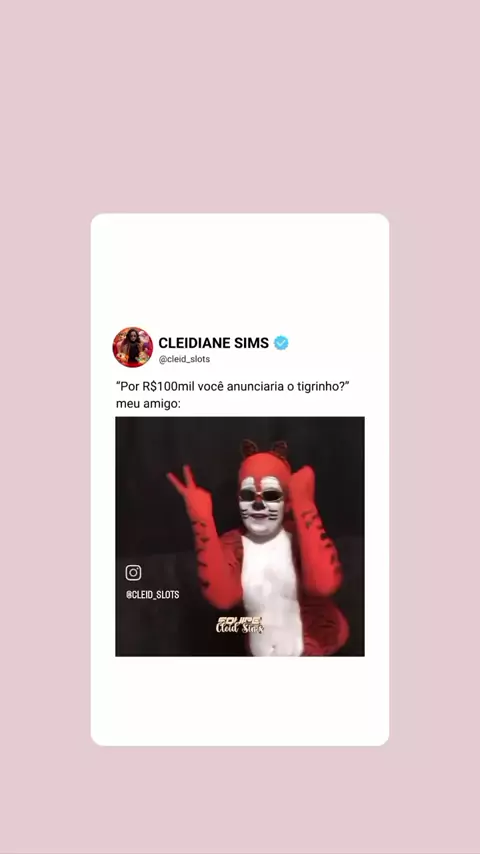
Task: Click the tiger's dark sunglasses
Action: click(261, 495)
